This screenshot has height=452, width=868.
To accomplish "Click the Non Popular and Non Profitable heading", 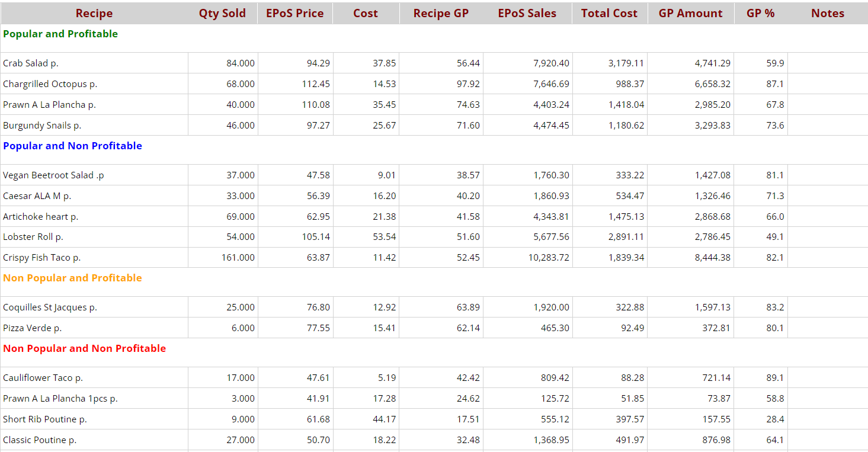I will pos(84,348).
